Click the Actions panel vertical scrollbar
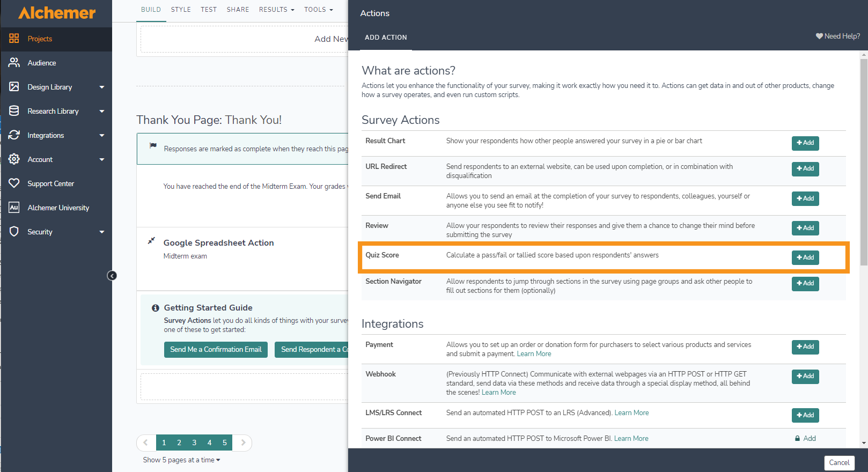The height and width of the screenshot is (472, 868). point(863,161)
